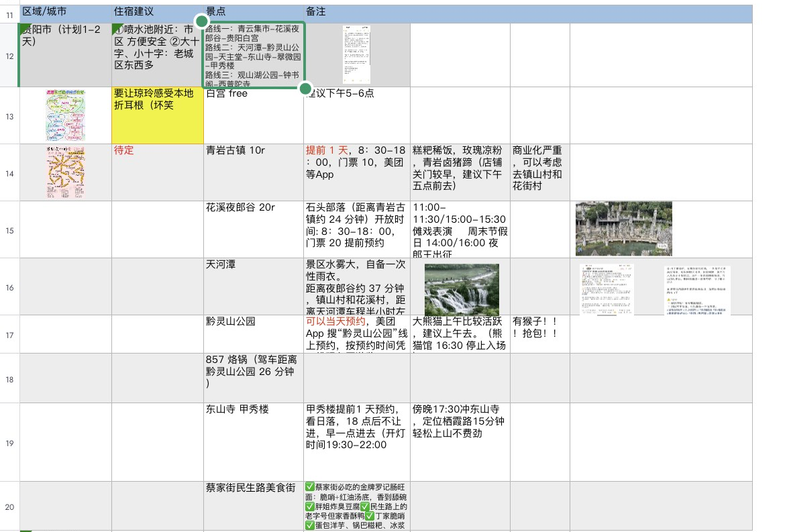Screen dimensions: 785x532
Task: Click bottom-right green selection handle
Action: [x=305, y=89]
